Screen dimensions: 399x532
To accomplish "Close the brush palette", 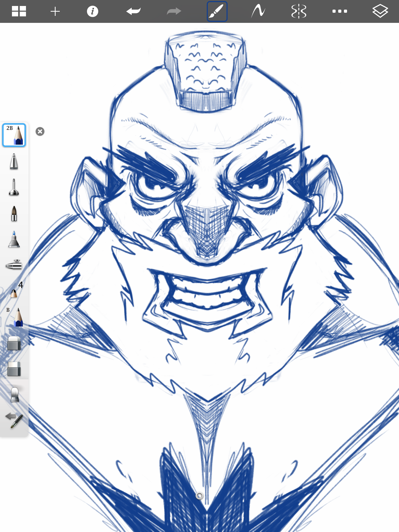I will coord(40,131).
